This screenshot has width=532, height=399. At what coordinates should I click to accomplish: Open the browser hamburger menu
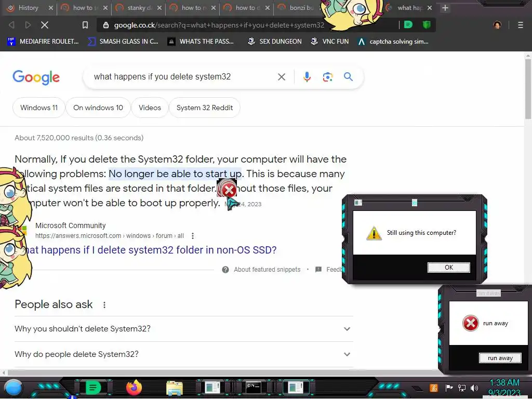coord(520,25)
